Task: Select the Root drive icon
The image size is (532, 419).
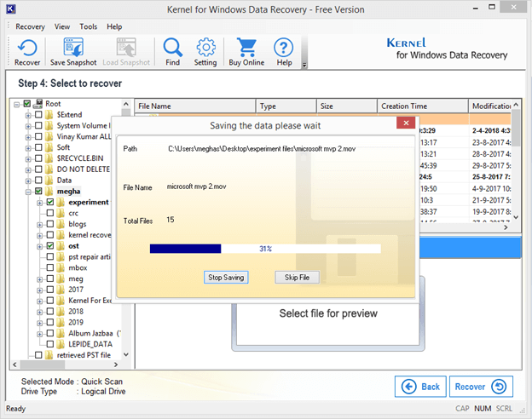Action: (x=38, y=103)
